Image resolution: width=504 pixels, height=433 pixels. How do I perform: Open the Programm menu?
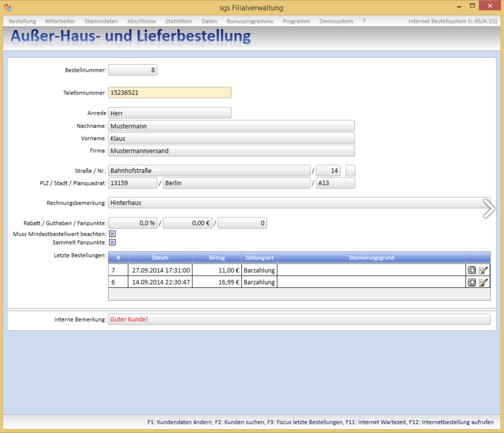pyautogui.click(x=296, y=21)
